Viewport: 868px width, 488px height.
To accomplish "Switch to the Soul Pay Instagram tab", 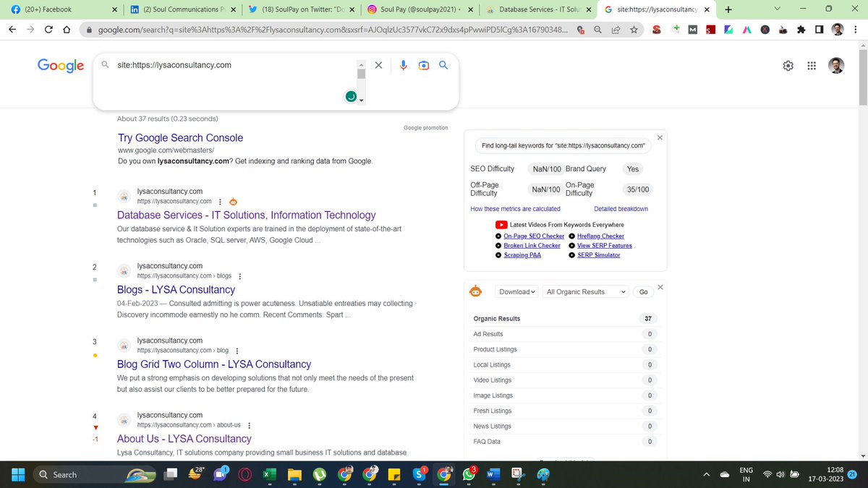I will coord(418,9).
